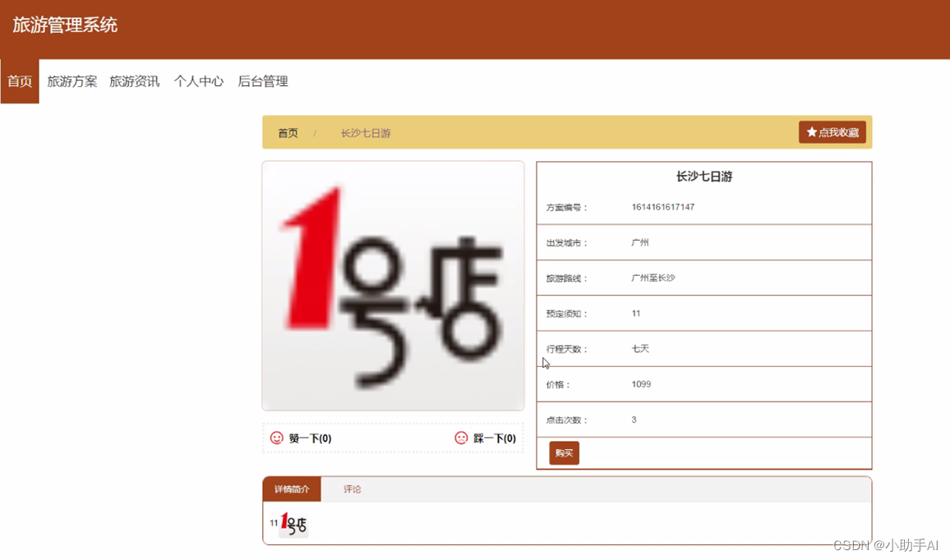Click the 出发城市 label
Screen dimensions: 950x560
click(566, 243)
